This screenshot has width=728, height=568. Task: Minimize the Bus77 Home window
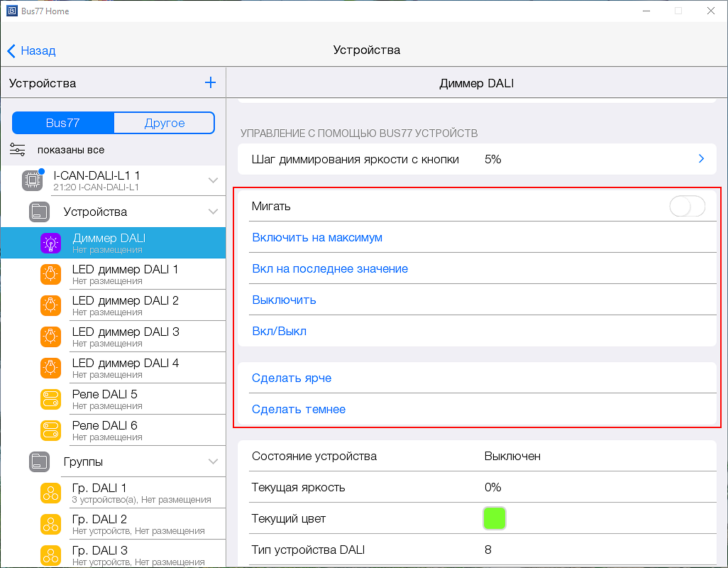(x=646, y=11)
